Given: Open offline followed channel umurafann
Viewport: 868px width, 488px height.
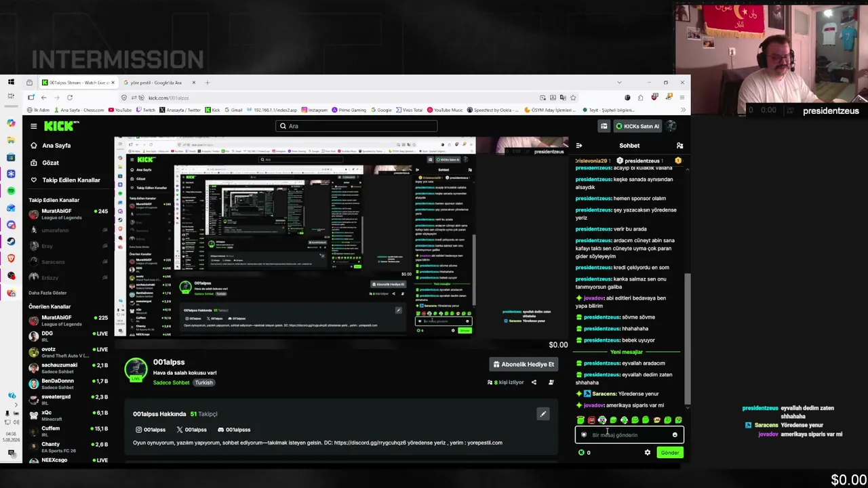Looking at the screenshot, I should [68, 230].
